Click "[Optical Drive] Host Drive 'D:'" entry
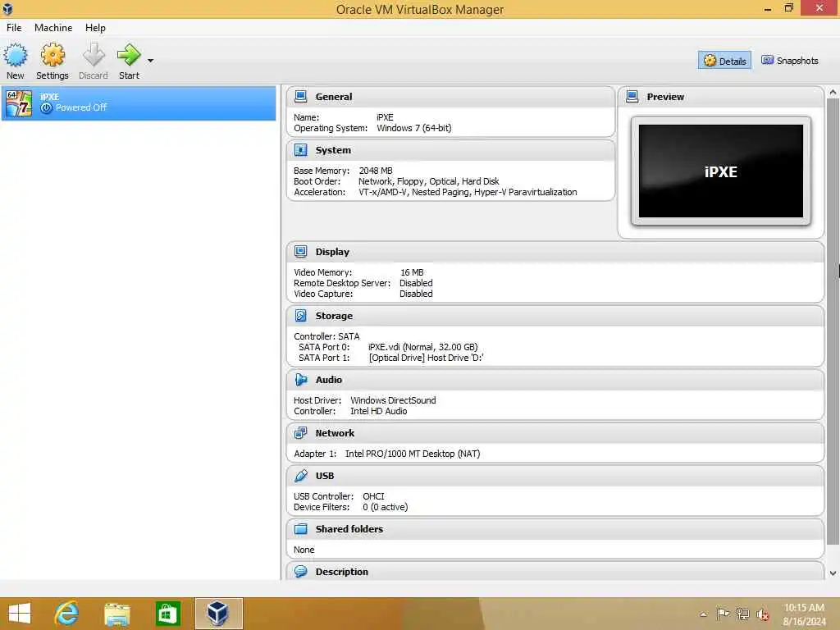Image resolution: width=840 pixels, height=630 pixels. 426,358
